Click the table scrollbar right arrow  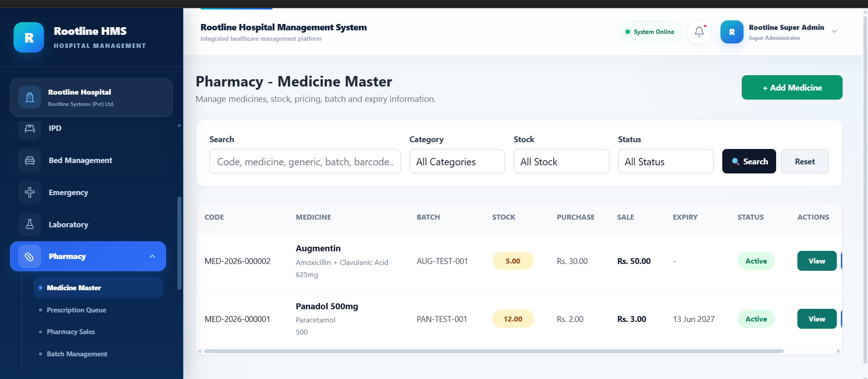[x=838, y=351]
